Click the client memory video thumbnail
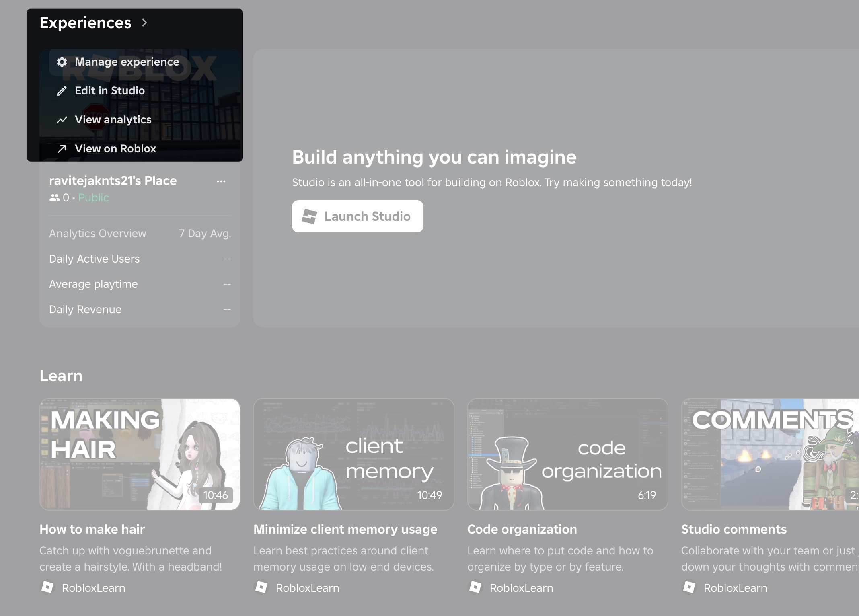The image size is (859, 616). [x=353, y=454]
